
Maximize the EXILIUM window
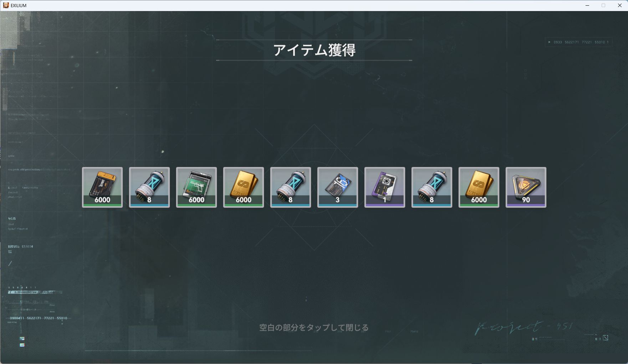(603, 5)
